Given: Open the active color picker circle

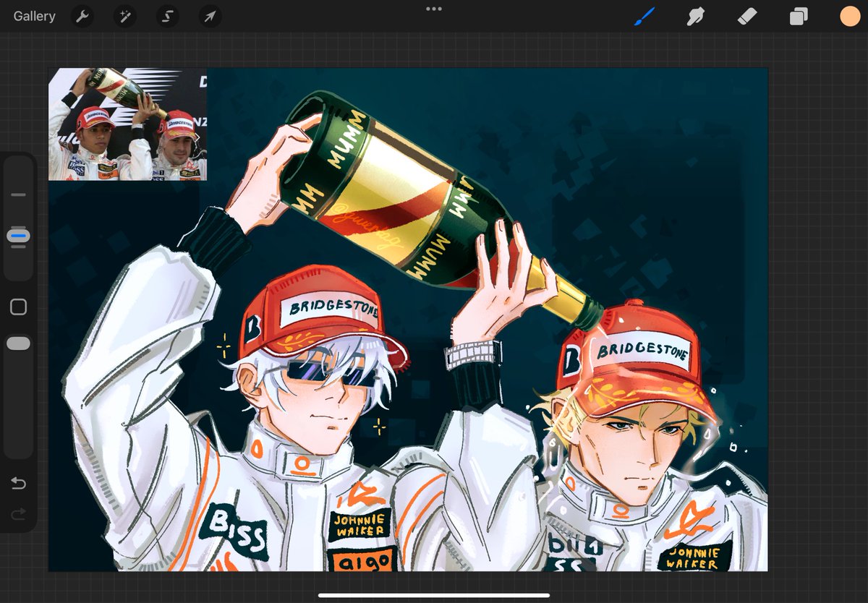Looking at the screenshot, I should [850, 17].
